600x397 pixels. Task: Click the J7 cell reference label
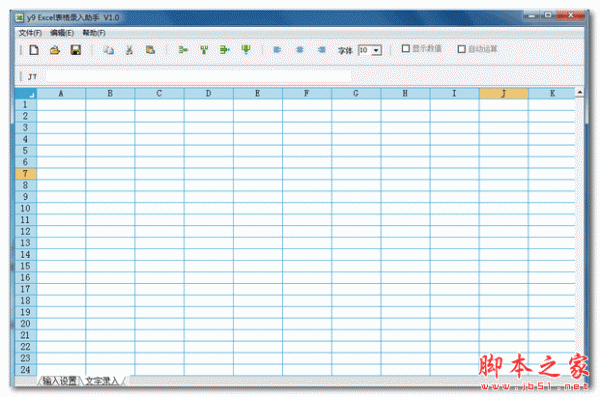pyautogui.click(x=32, y=77)
